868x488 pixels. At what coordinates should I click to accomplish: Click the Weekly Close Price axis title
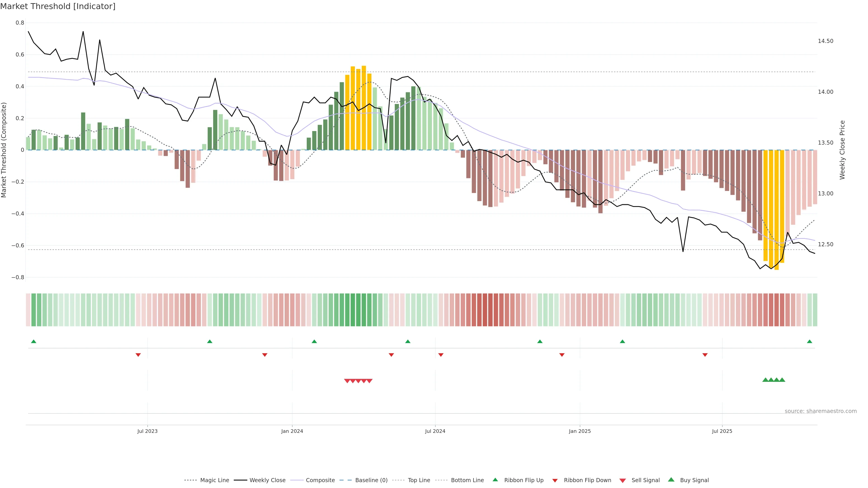(842, 150)
